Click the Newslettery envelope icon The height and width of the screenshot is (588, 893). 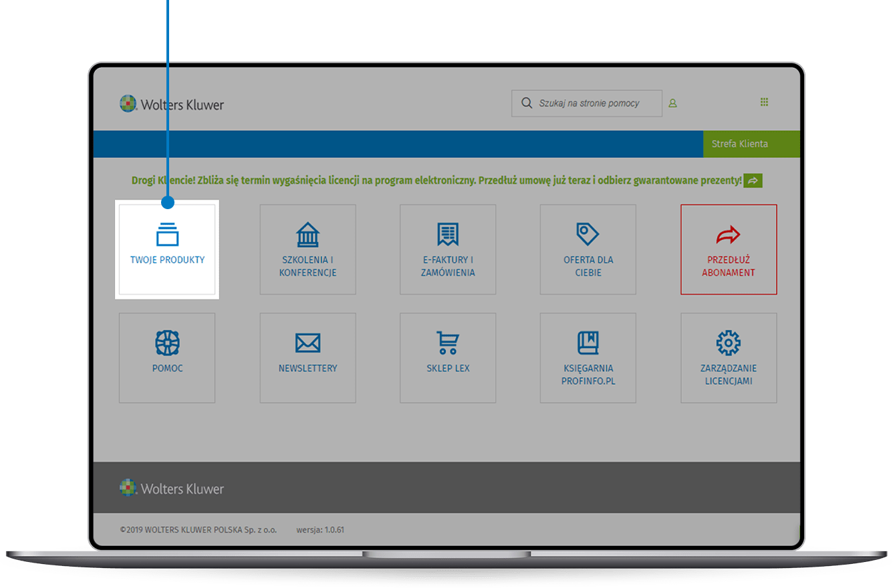tap(307, 343)
